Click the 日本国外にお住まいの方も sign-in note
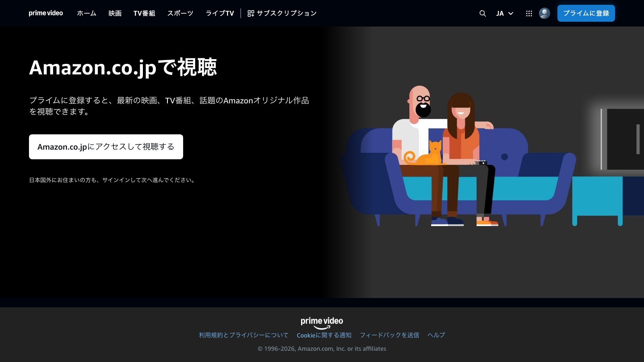 click(x=113, y=180)
